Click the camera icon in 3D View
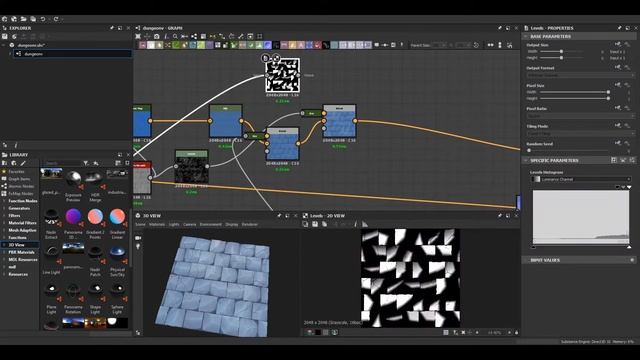This screenshot has width=640, height=360. [138, 238]
